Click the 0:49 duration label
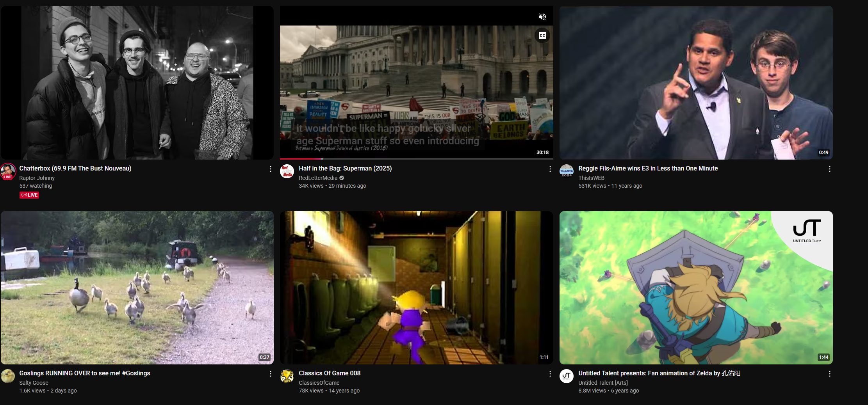This screenshot has height=405, width=868. 823,153
